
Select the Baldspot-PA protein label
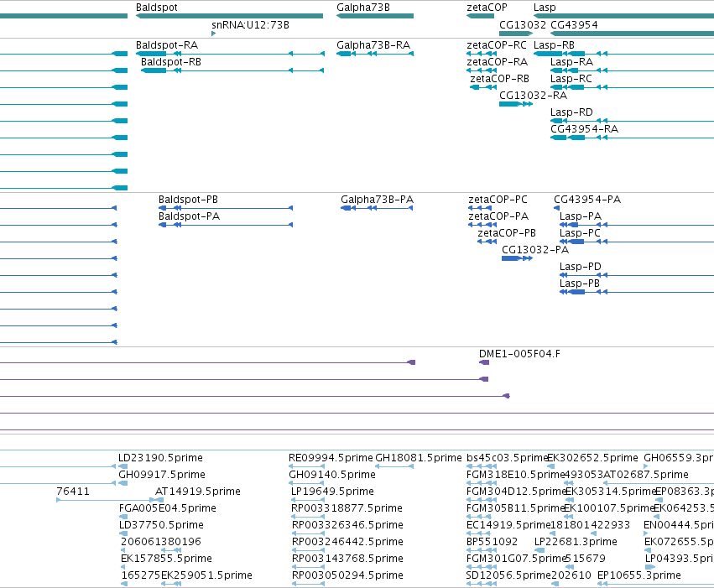pyautogui.click(x=189, y=216)
